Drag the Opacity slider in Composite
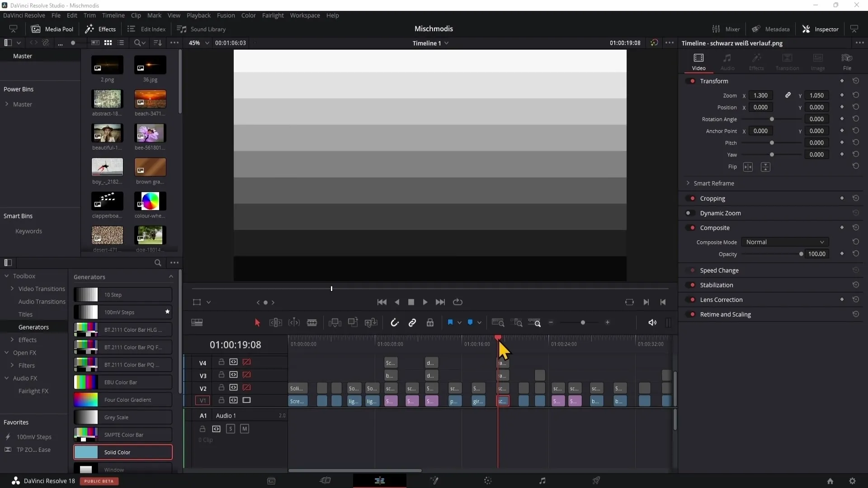The image size is (868, 488). point(801,254)
